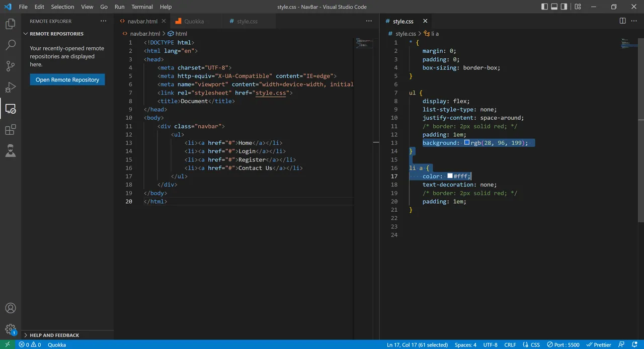Screen dimensions: 644x349
Task: Click Quokka in the status bar
Action: click(57, 344)
